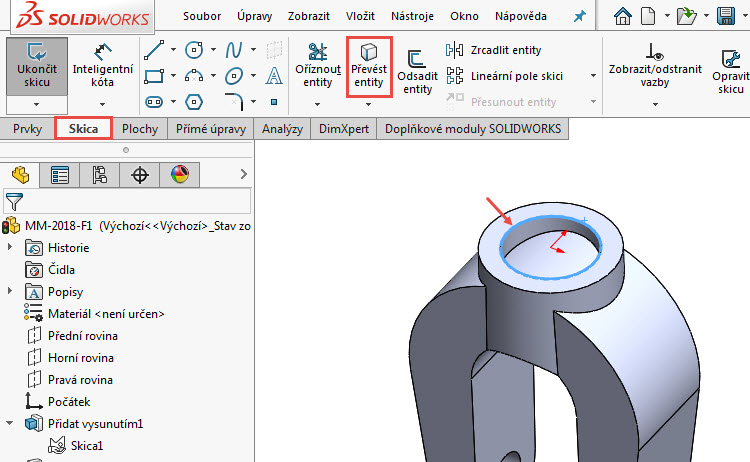
Task: Switch to the Plochy tab
Action: [x=140, y=129]
